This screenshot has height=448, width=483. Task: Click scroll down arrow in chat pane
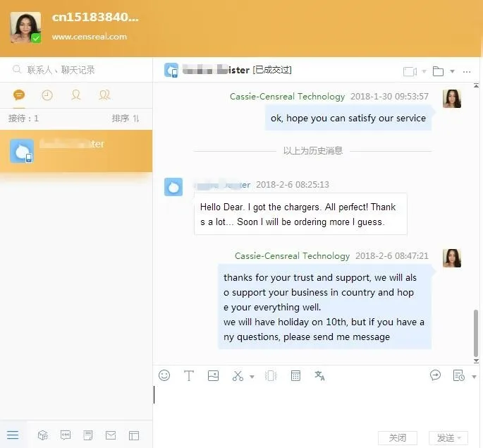pyautogui.click(x=476, y=361)
